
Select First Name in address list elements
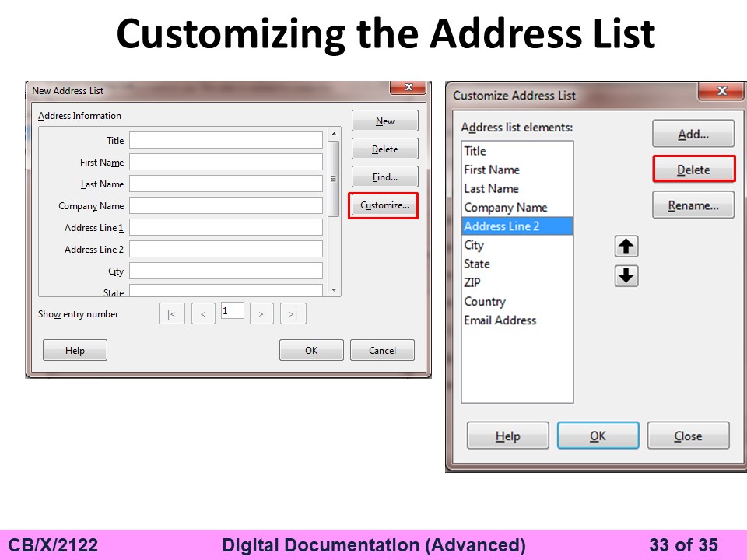tap(517, 170)
